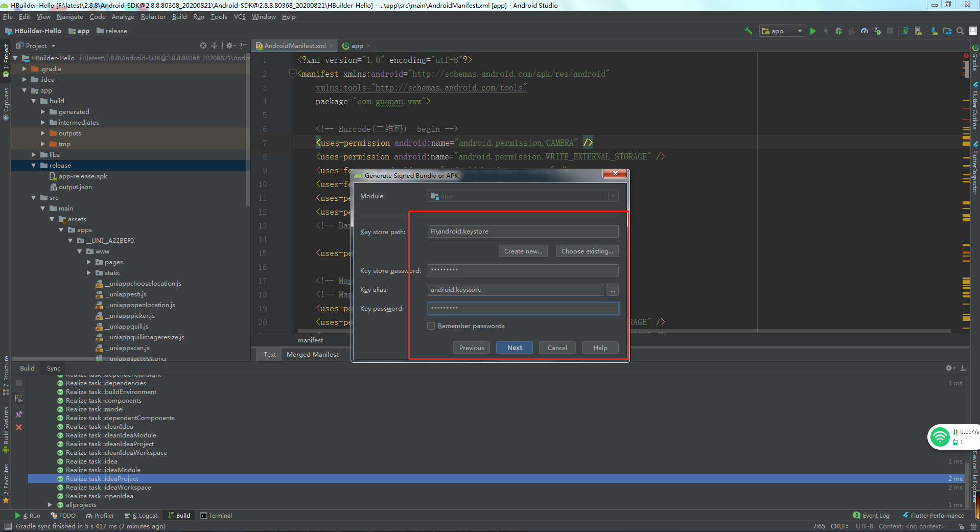The image size is (980, 532).
Task: Open the Terminal tool window
Action: (216, 516)
